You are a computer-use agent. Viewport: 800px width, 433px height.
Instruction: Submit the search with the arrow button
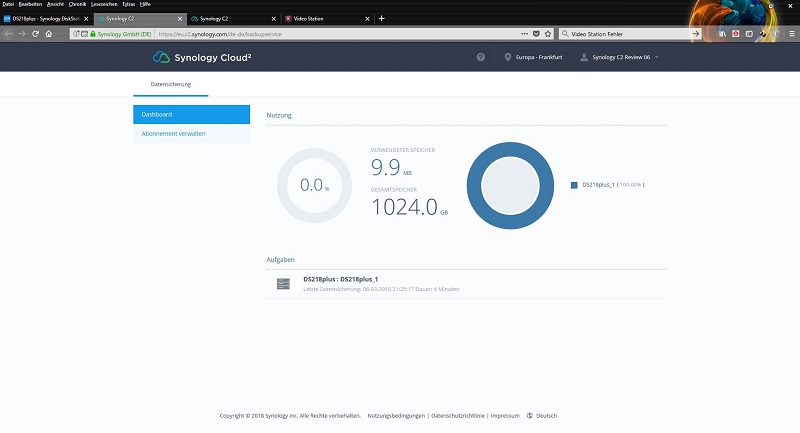pos(695,34)
